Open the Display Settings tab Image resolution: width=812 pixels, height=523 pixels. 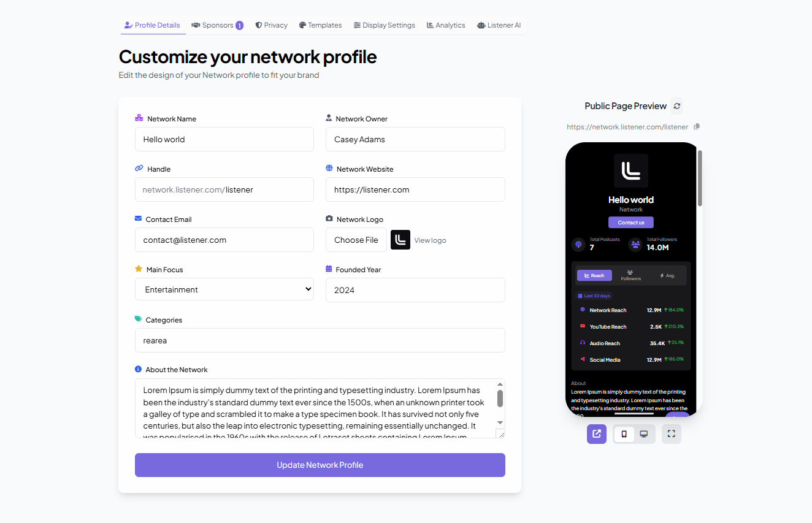(x=384, y=25)
